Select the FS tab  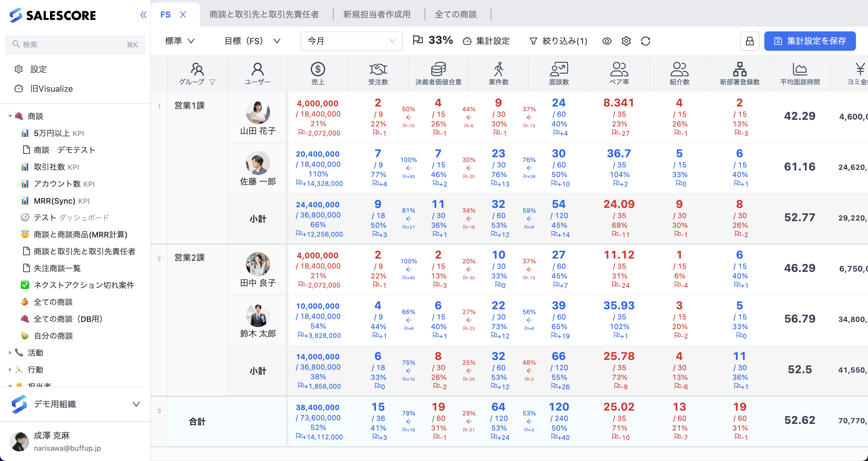pos(165,14)
